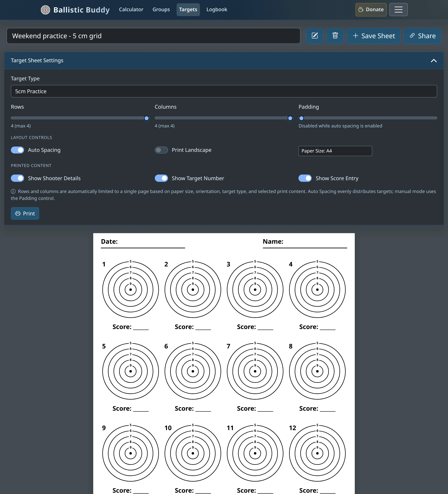This screenshot has width=448, height=494.
Task: Click "Disabled while auto spacing is enabled" text
Action: [340, 126]
